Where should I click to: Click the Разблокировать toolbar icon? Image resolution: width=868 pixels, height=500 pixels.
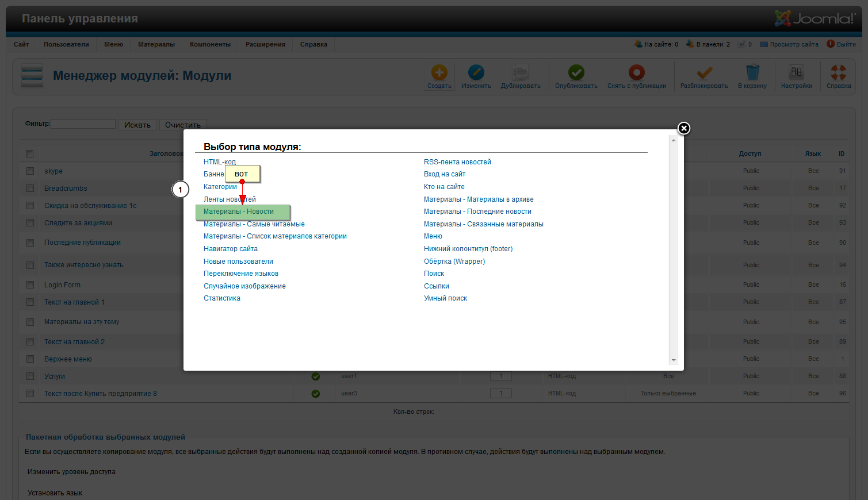(x=705, y=72)
